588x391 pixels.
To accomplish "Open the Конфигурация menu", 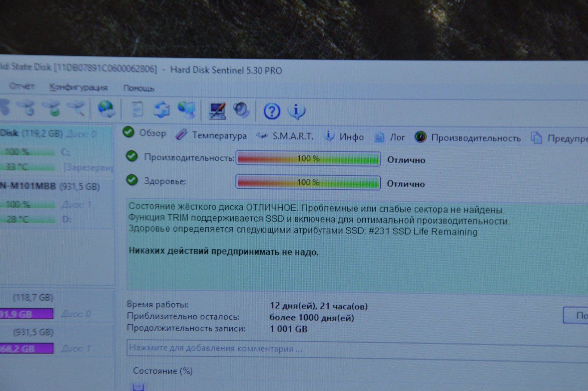I will click(x=78, y=87).
